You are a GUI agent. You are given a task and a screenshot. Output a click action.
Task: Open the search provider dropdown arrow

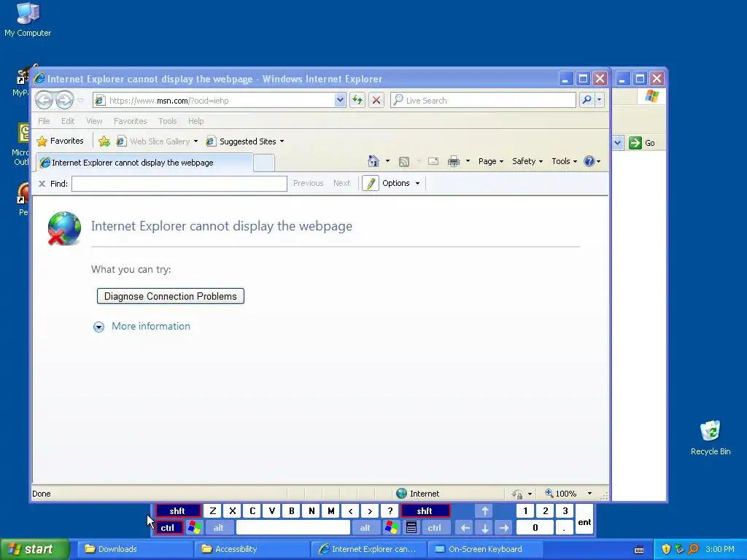pyautogui.click(x=600, y=100)
